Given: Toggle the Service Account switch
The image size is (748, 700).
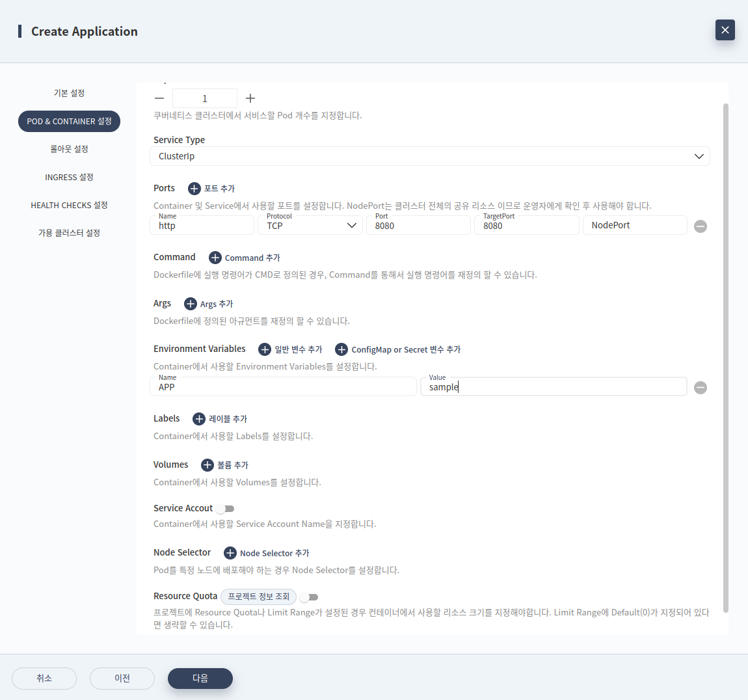Looking at the screenshot, I should point(224,509).
